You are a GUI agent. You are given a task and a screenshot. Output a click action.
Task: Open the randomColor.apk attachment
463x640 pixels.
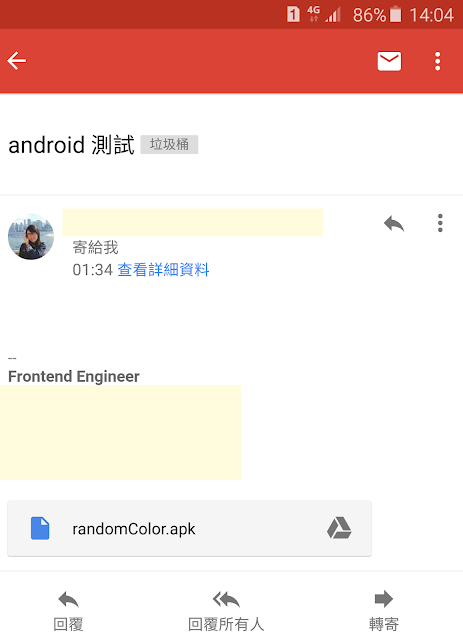[189, 529]
